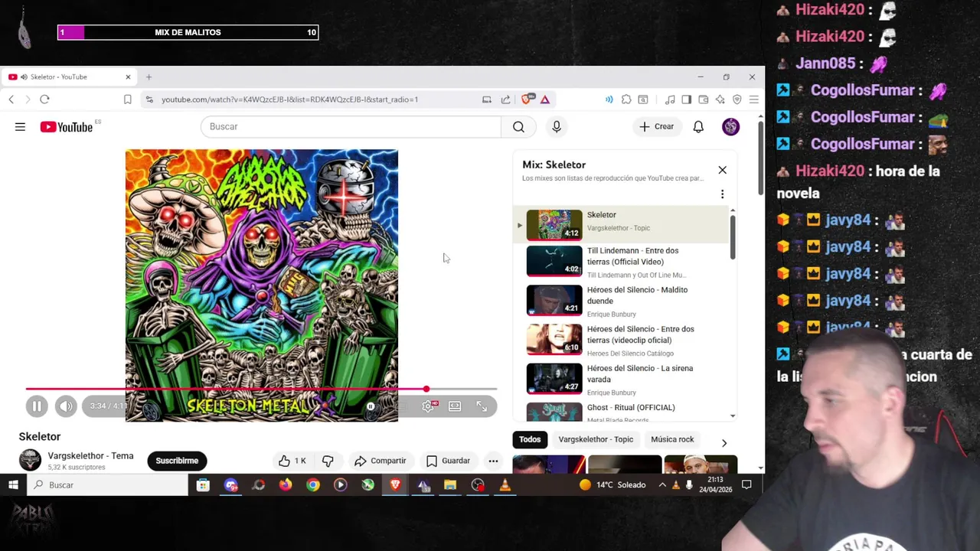Click Brave Shields lion icon

pyautogui.click(x=528, y=99)
